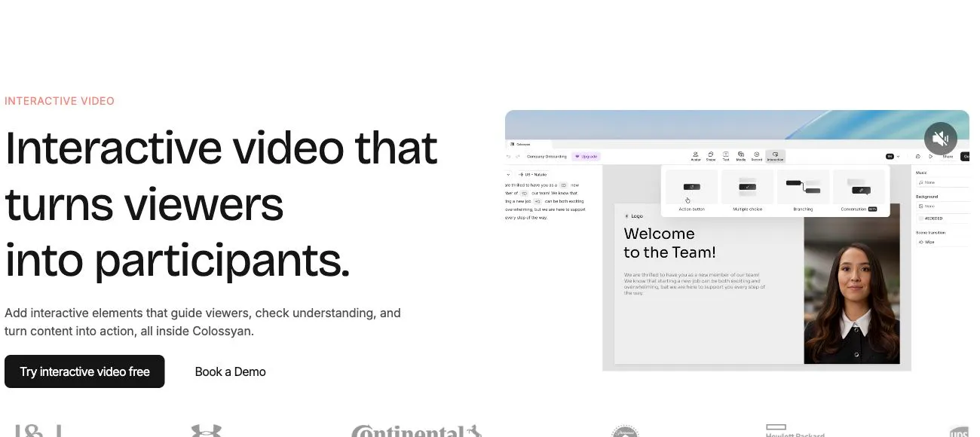Click the Company Onboarding project title
This screenshot has height=437, width=980.
point(547,157)
